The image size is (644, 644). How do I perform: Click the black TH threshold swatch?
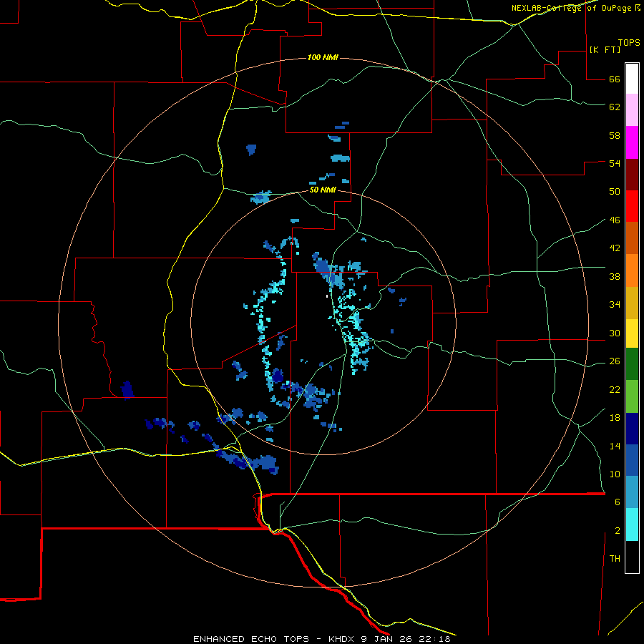[632, 557]
